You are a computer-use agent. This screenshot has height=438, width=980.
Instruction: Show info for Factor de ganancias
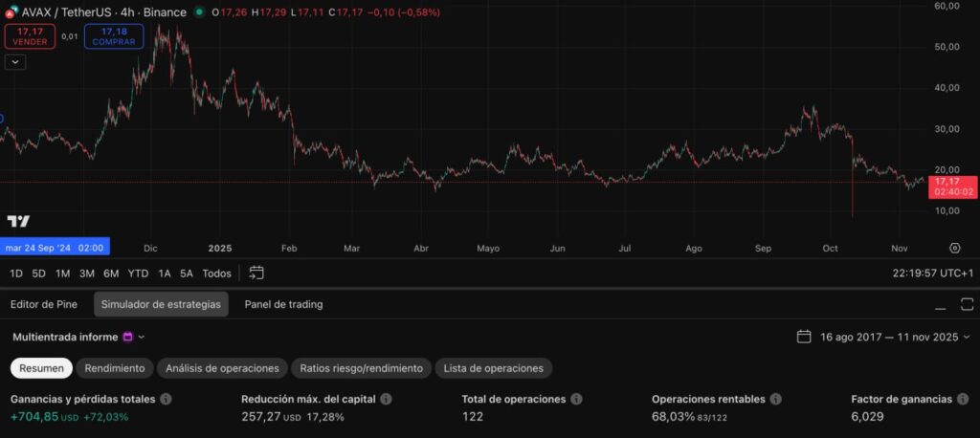click(x=963, y=399)
